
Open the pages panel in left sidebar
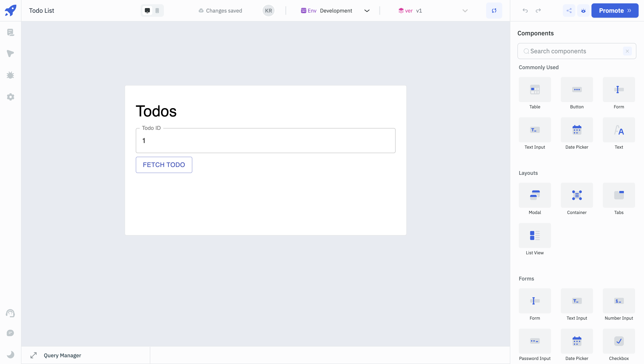coord(11,32)
